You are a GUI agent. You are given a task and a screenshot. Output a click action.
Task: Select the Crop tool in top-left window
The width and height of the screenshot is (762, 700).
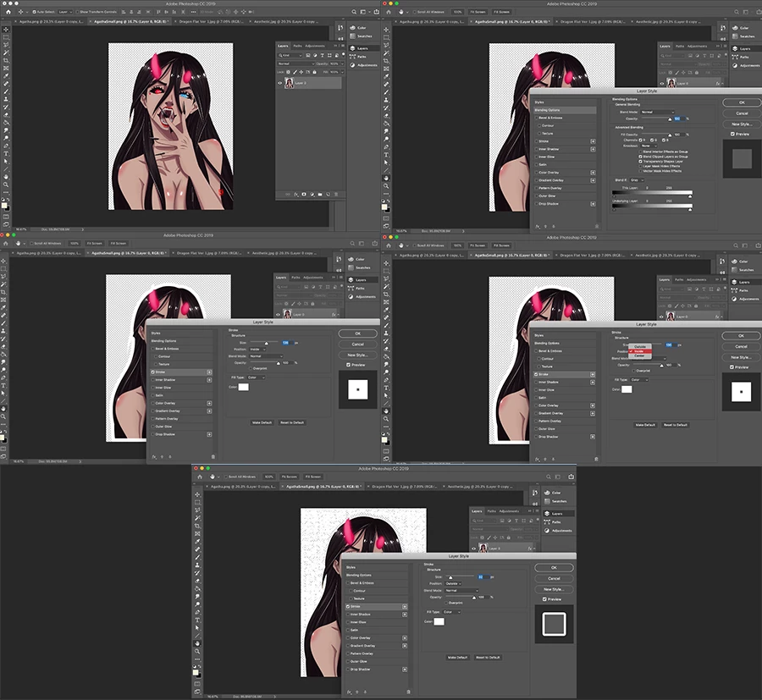coord(6,60)
